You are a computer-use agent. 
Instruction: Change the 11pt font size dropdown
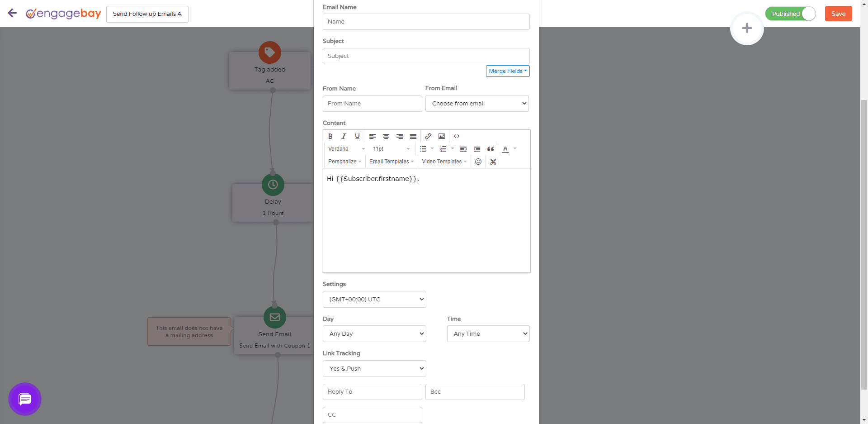[x=392, y=149]
